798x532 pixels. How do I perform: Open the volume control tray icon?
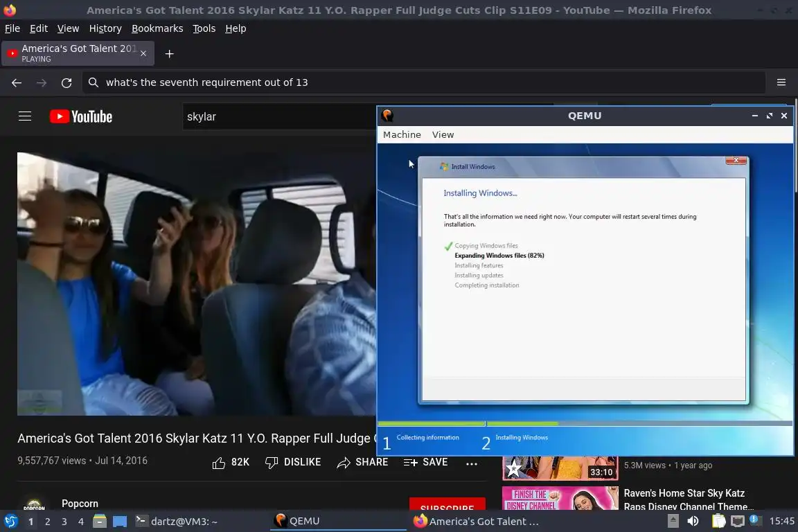tap(693, 521)
